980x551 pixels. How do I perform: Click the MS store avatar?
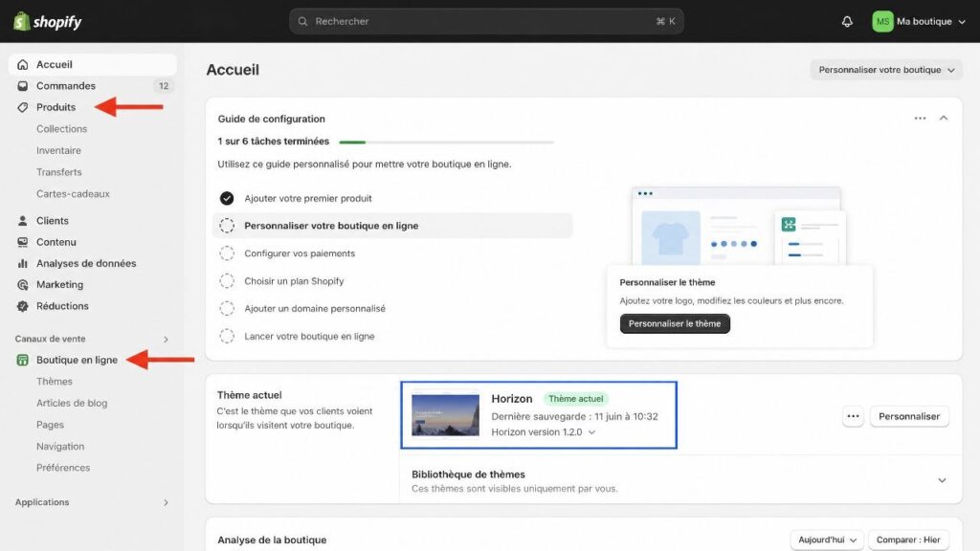pyautogui.click(x=882, y=21)
